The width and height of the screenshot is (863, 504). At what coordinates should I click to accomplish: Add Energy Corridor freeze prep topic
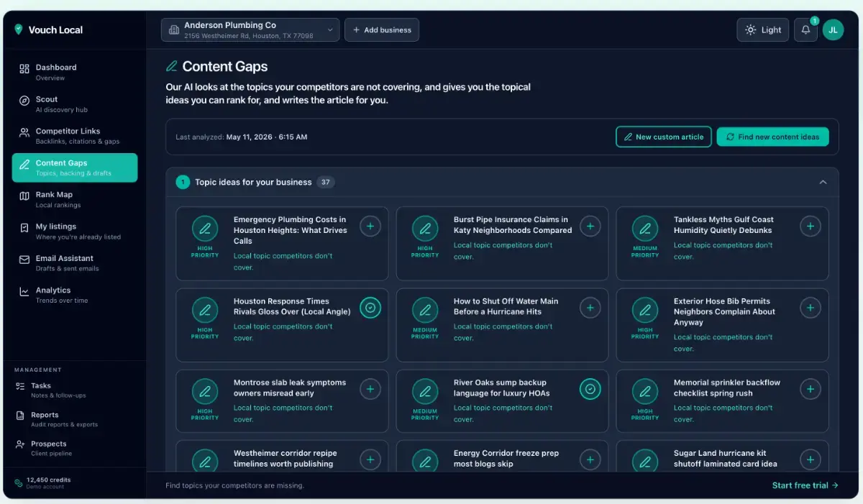[590, 459]
